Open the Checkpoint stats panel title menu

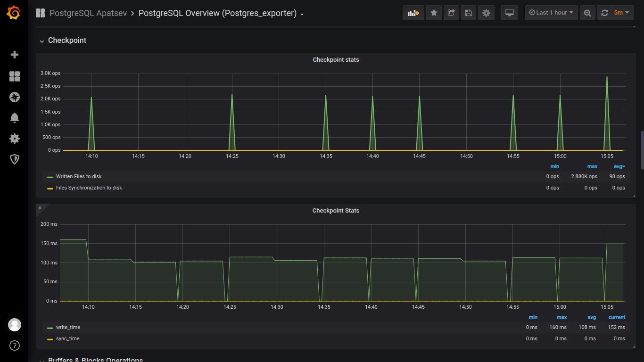336,60
